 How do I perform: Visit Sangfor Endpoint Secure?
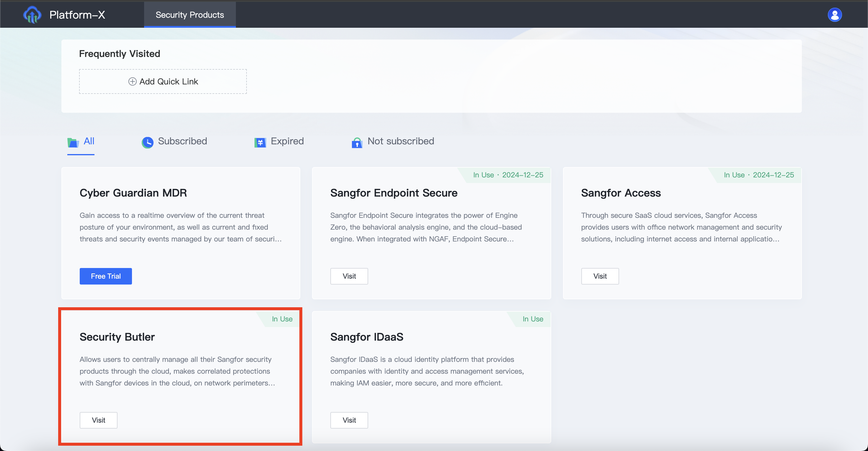click(349, 276)
